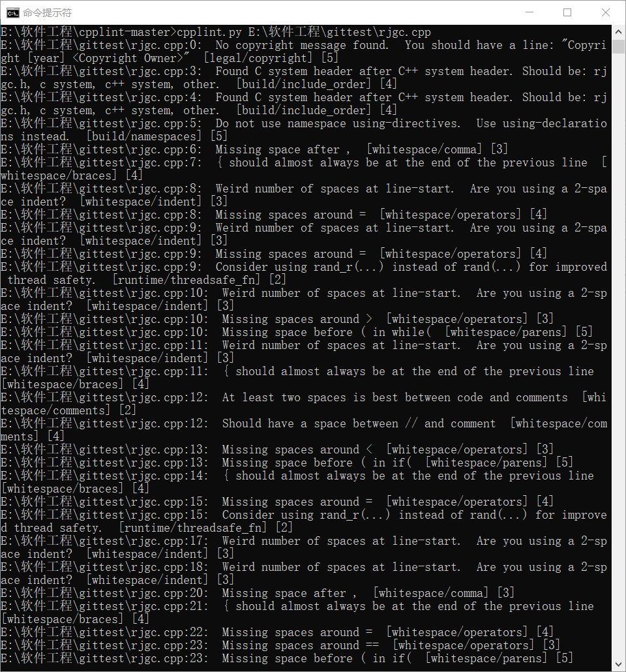
Task: Minimize the Command Prompt window
Action: (x=529, y=12)
